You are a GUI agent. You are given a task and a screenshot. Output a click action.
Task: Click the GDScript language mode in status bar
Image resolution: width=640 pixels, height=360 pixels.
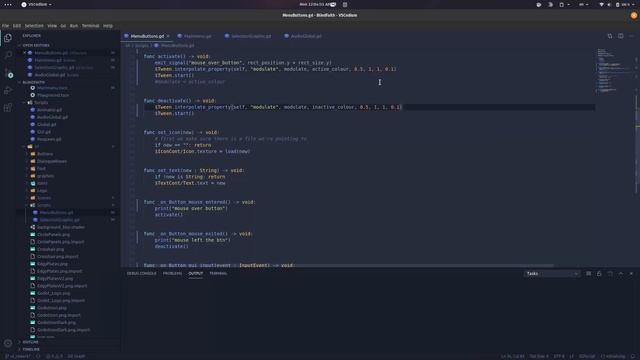click(x=587, y=356)
